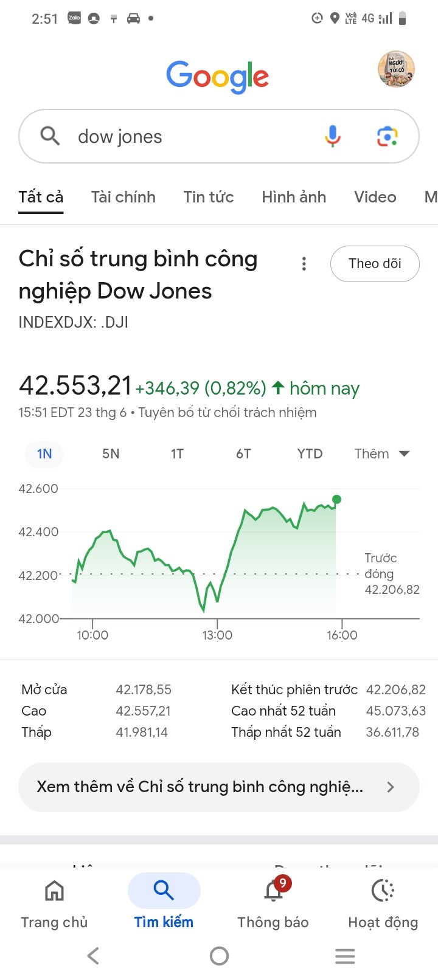438x980 pixels.
Task: Switch chart to 5N range
Action: (x=111, y=454)
